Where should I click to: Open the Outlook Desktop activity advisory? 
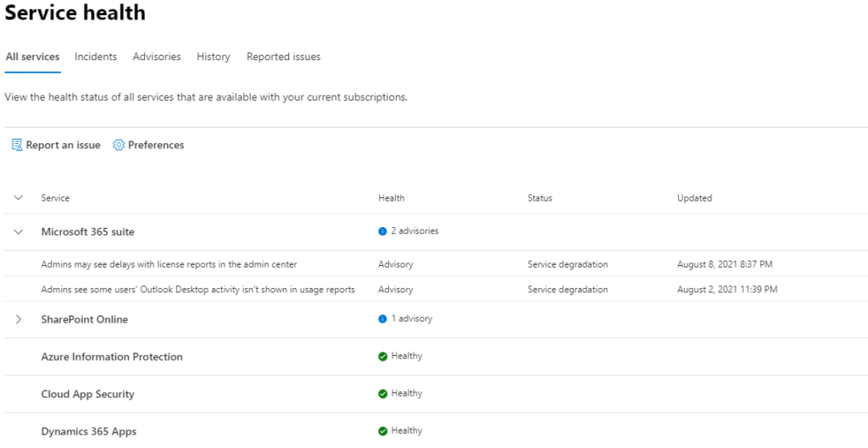[198, 290]
